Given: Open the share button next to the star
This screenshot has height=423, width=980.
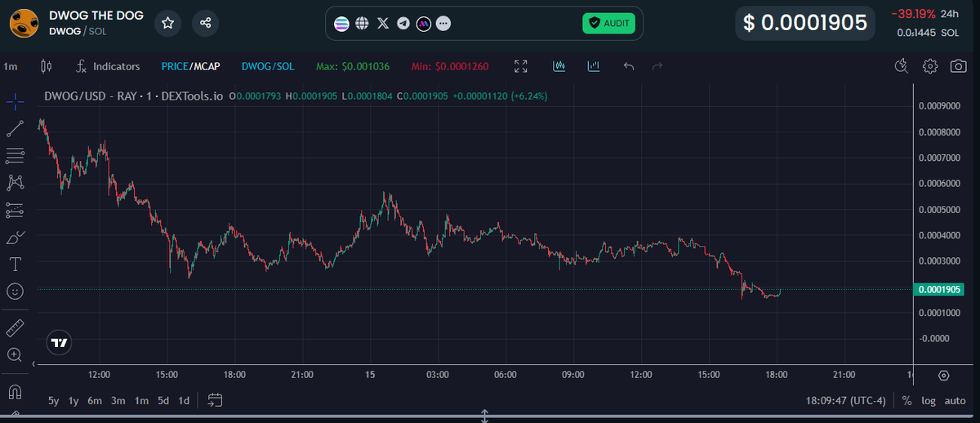Looking at the screenshot, I should click(x=206, y=23).
